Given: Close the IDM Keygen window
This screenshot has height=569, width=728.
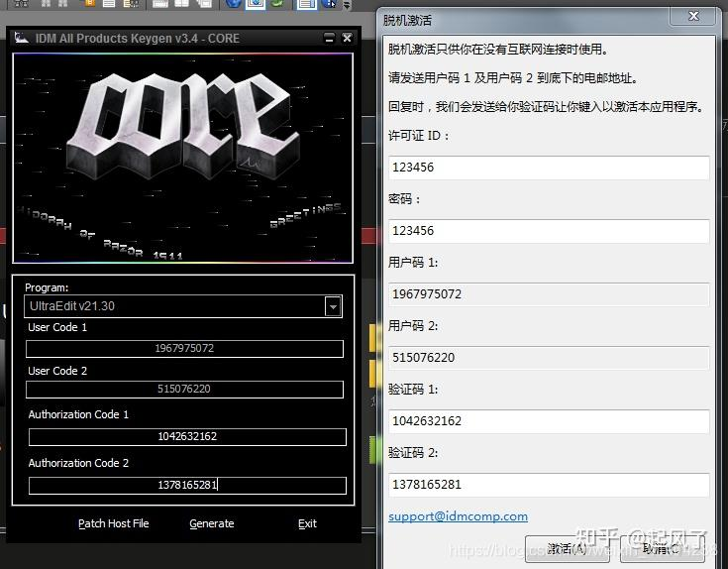Looking at the screenshot, I should 347,38.
